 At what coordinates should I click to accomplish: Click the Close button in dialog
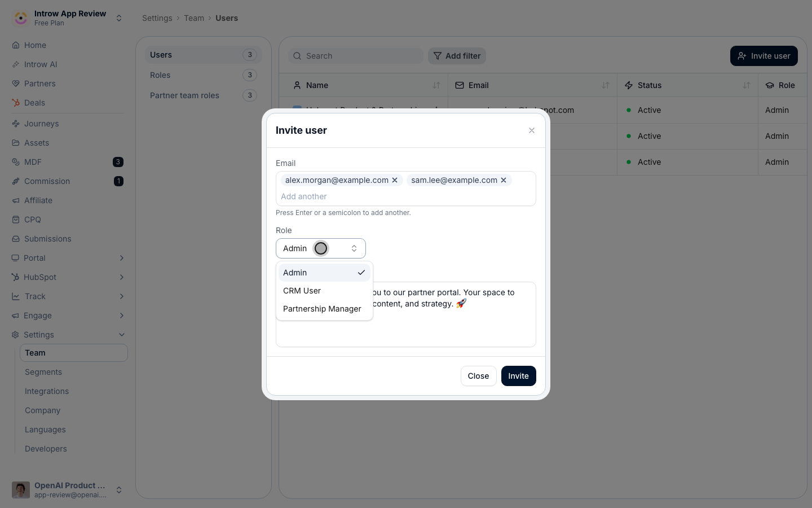pos(478,376)
